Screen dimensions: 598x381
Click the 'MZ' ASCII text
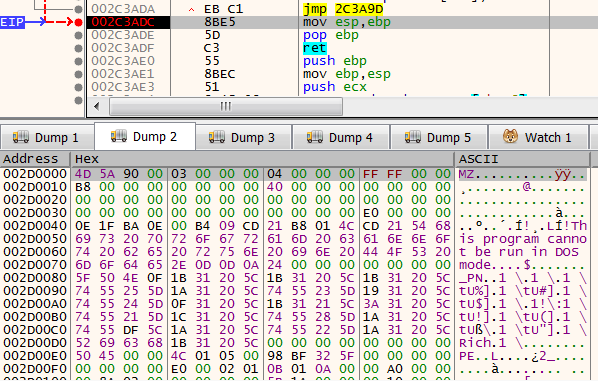pos(466,174)
